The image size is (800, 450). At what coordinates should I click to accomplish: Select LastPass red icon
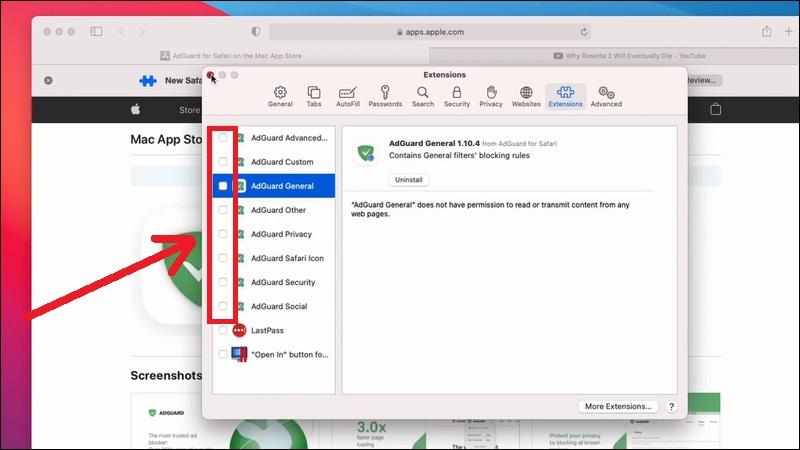click(239, 330)
